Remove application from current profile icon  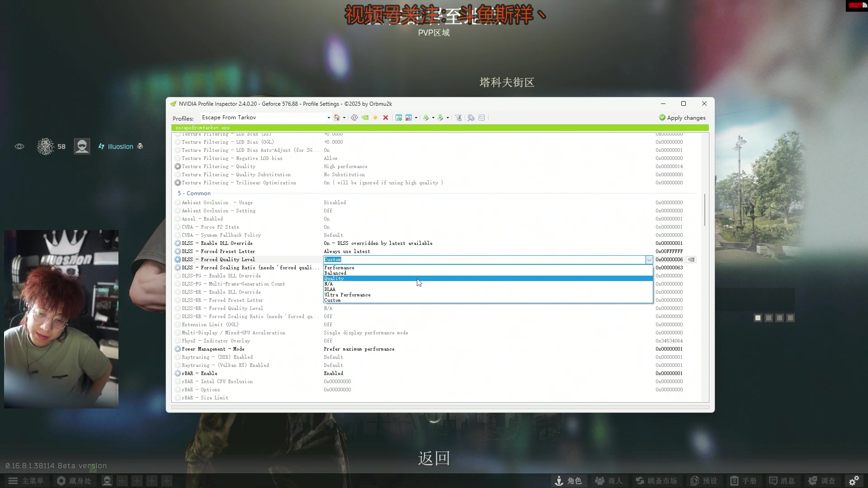(409, 117)
